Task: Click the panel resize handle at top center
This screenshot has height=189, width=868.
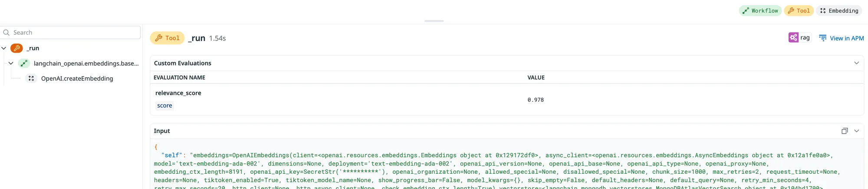Action: (434, 21)
